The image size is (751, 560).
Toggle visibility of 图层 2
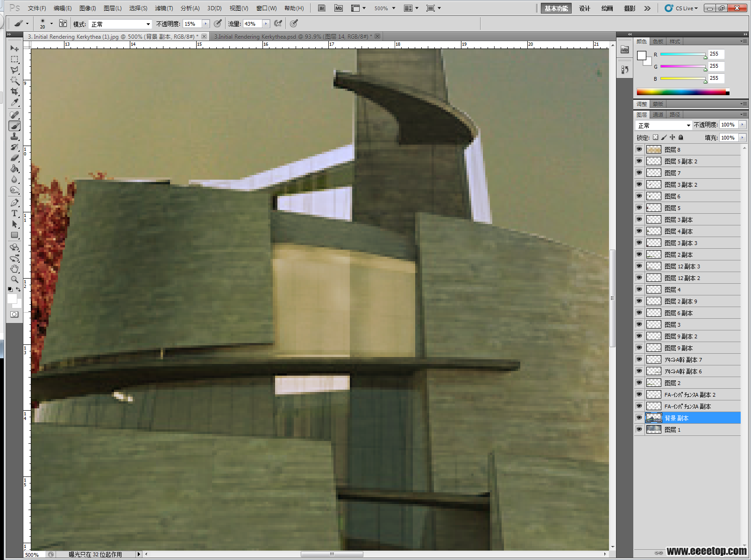(639, 383)
